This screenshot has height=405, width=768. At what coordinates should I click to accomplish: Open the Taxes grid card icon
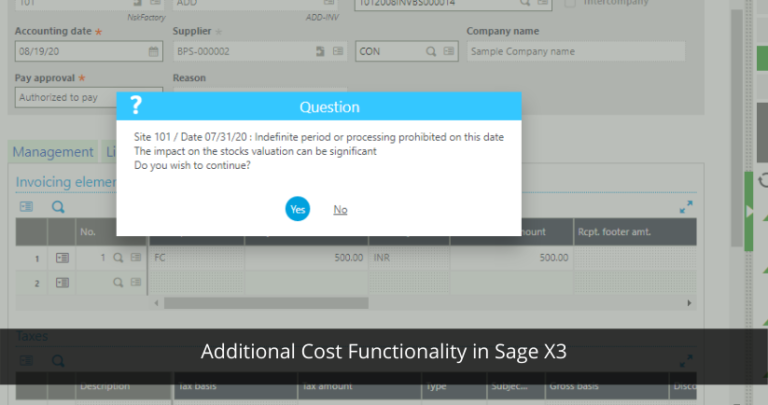coord(26,361)
